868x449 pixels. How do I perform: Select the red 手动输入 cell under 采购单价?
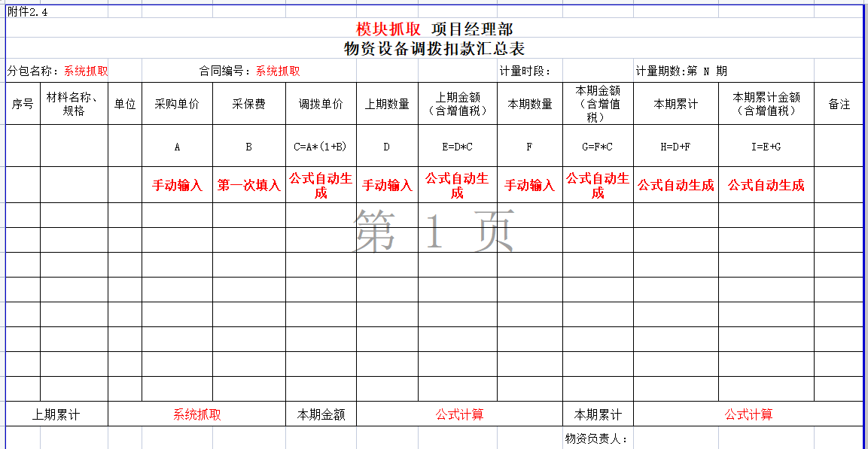(177, 184)
